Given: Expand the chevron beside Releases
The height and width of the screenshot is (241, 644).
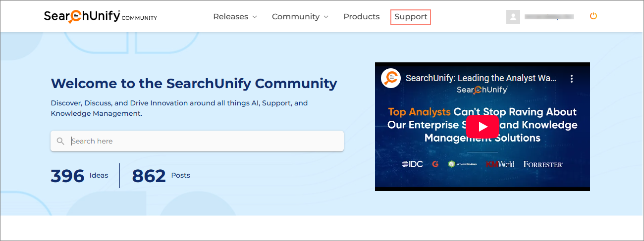Looking at the screenshot, I should tap(255, 17).
